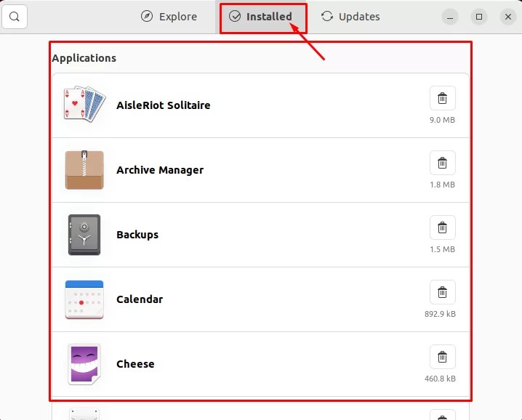Minimize the Software window
Screen dimensions: 522x420
(x=450, y=17)
